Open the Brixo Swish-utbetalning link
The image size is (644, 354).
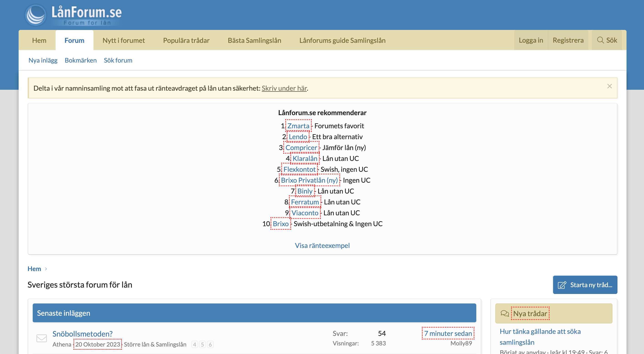tap(280, 224)
